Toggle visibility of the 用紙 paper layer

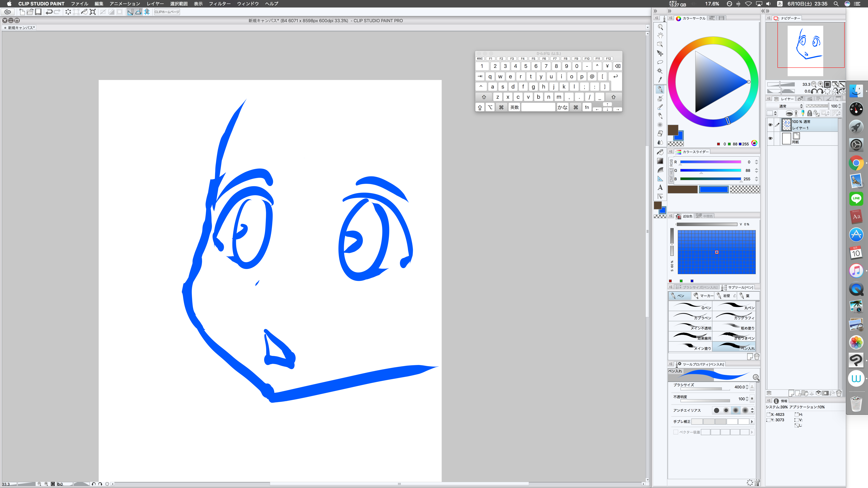tap(770, 138)
